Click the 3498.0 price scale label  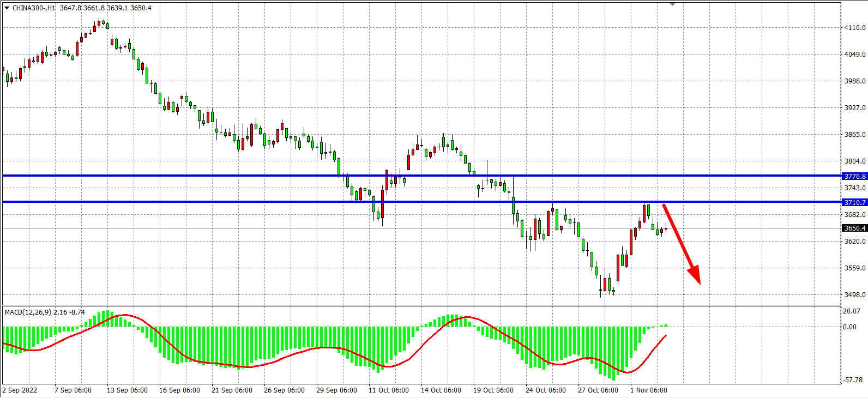[x=854, y=295]
